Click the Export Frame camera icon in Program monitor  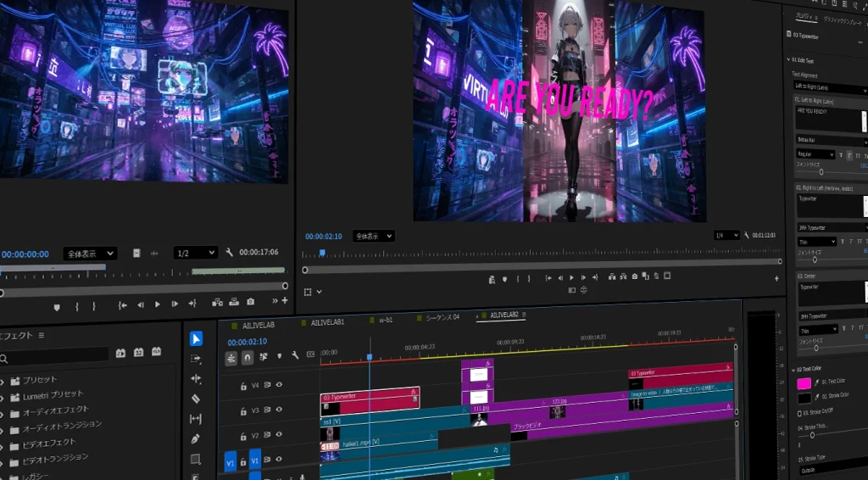point(634,276)
